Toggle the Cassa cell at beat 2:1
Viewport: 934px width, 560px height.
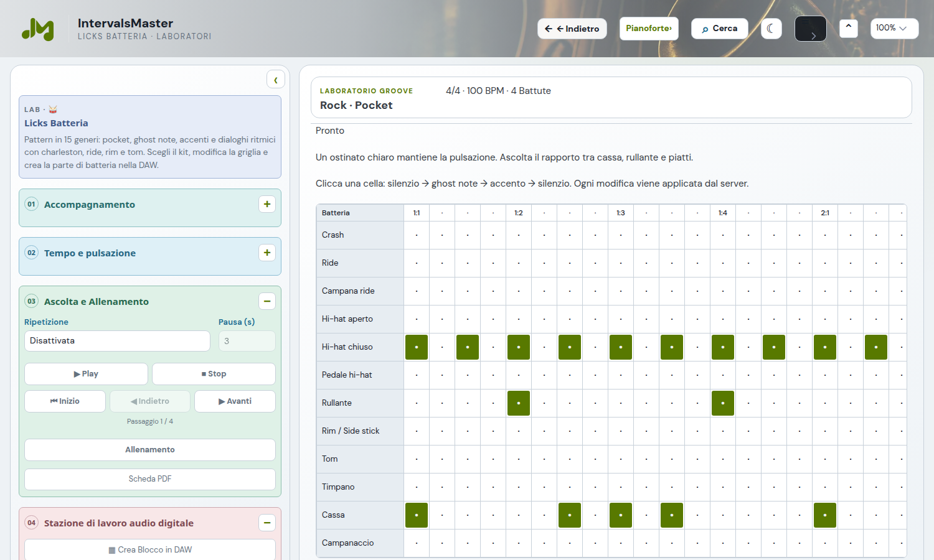point(825,515)
